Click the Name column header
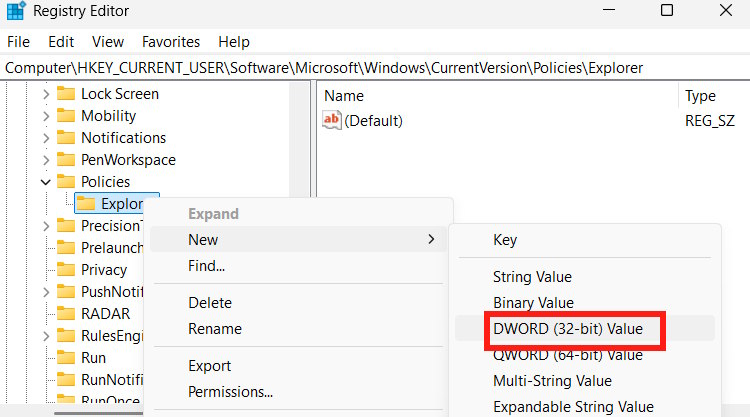This screenshot has height=417, width=750. coord(344,96)
